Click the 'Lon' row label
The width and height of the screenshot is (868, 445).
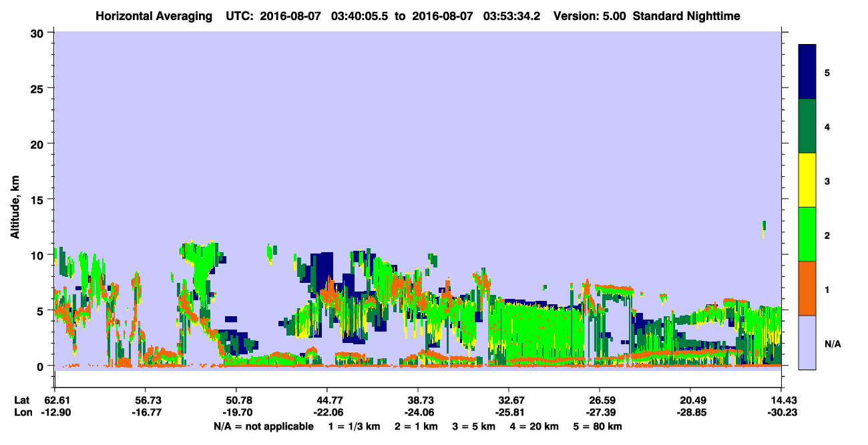[x=22, y=413]
